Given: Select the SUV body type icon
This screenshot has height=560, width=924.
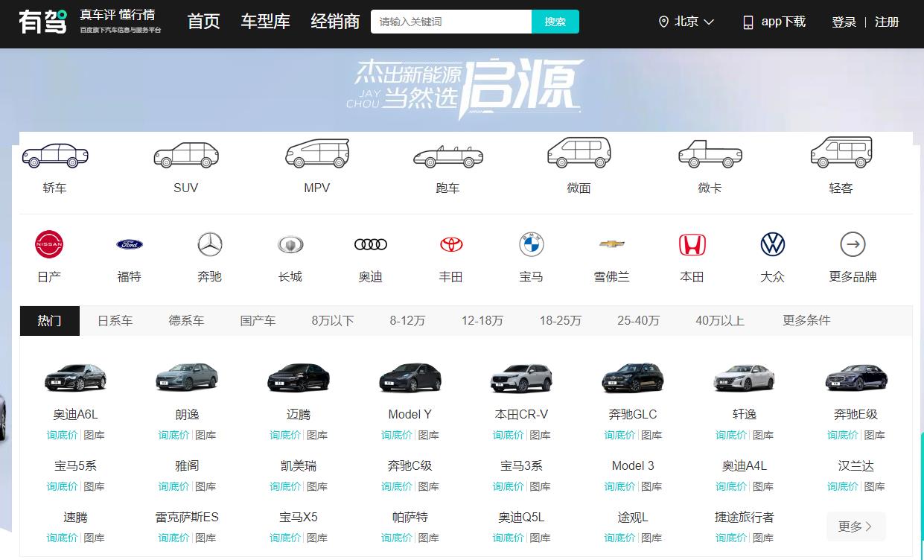Looking at the screenshot, I should tap(186, 154).
